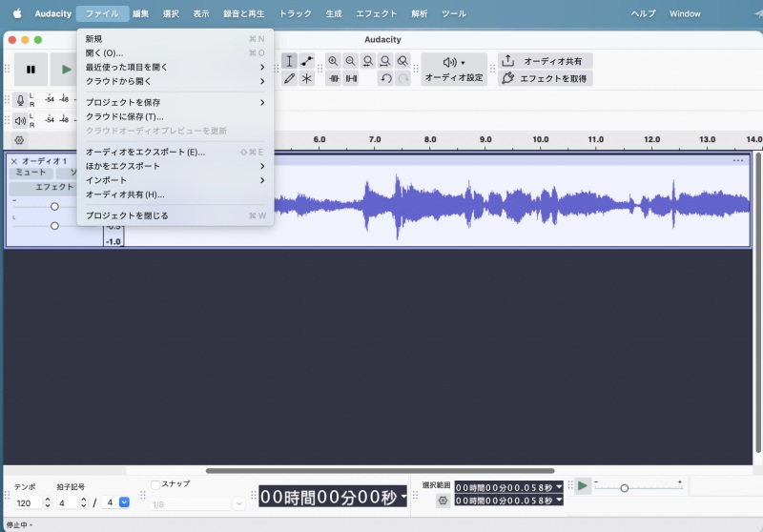Select the Draw (pencil) tool

[289, 78]
